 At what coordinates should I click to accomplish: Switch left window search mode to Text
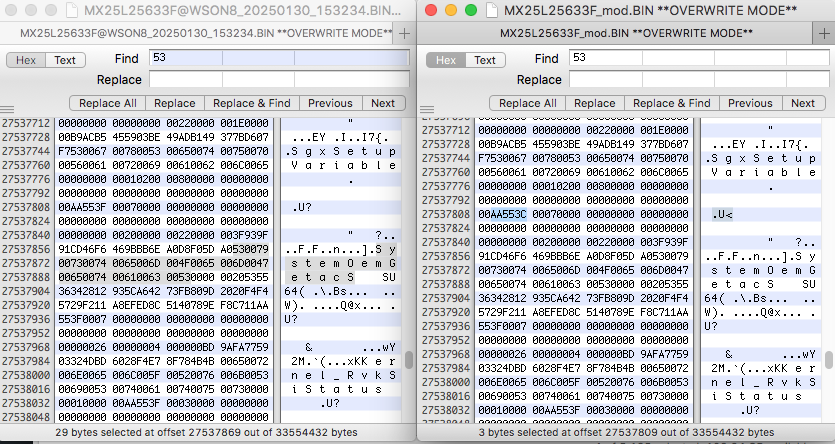[x=65, y=60]
